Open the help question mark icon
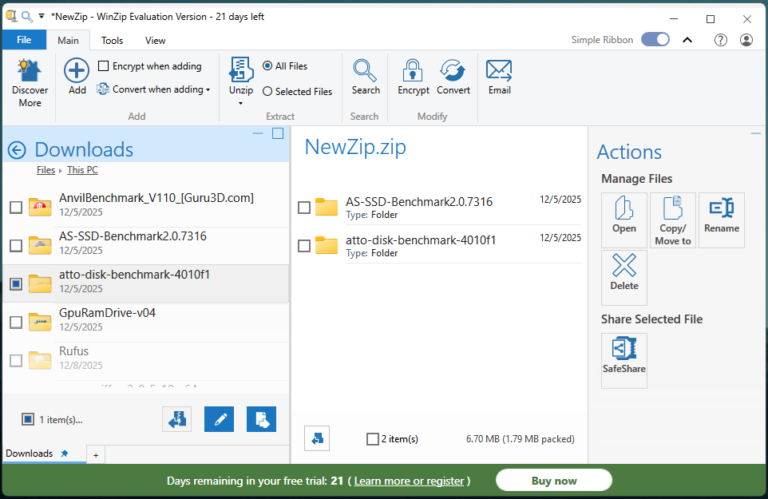The image size is (768, 499). coord(720,40)
